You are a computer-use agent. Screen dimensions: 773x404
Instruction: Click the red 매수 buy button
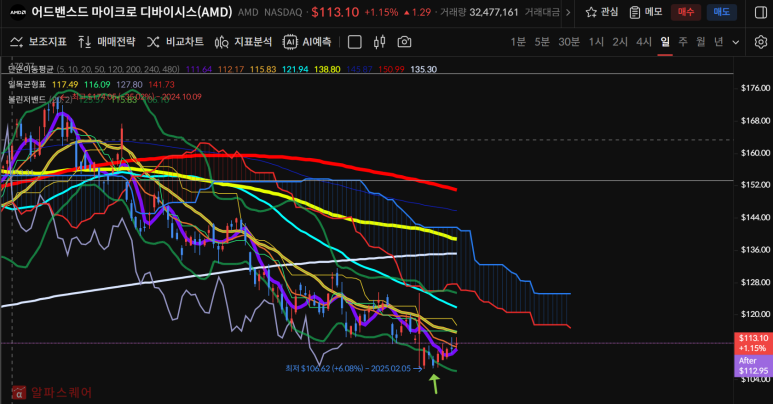(686, 12)
